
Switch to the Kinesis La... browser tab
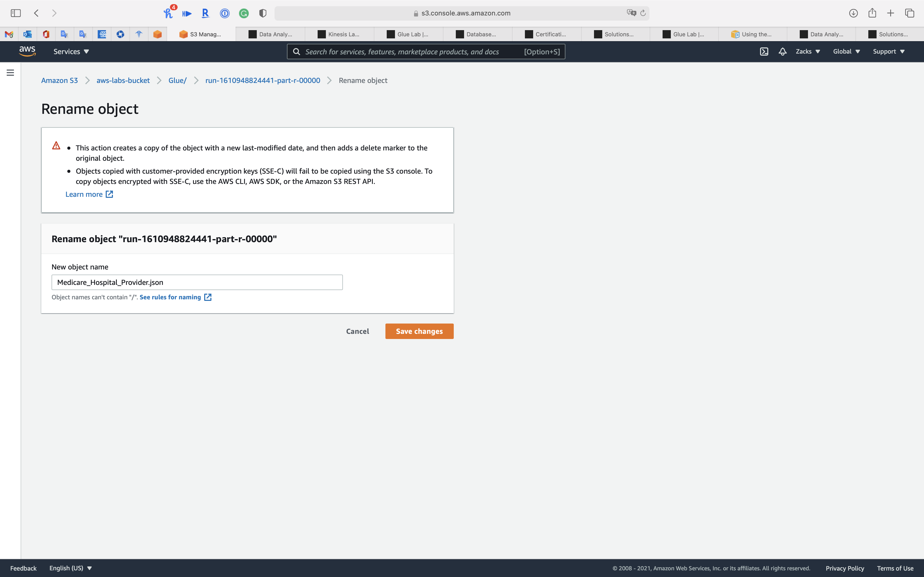pyautogui.click(x=339, y=34)
